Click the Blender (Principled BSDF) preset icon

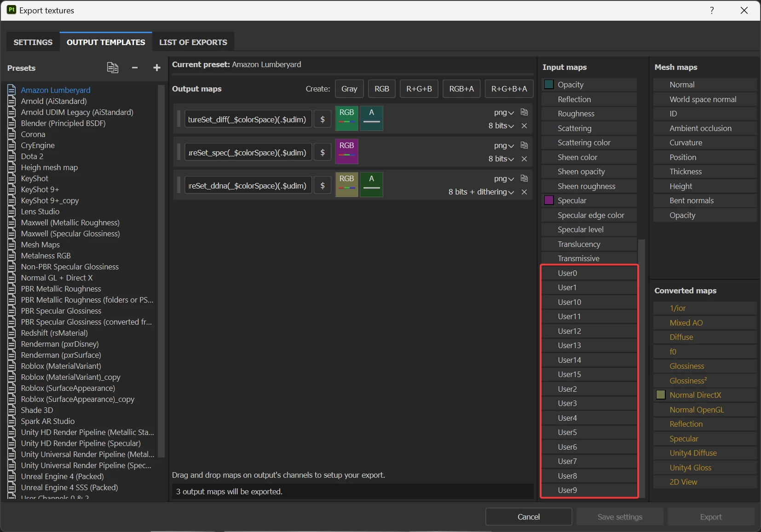click(12, 123)
